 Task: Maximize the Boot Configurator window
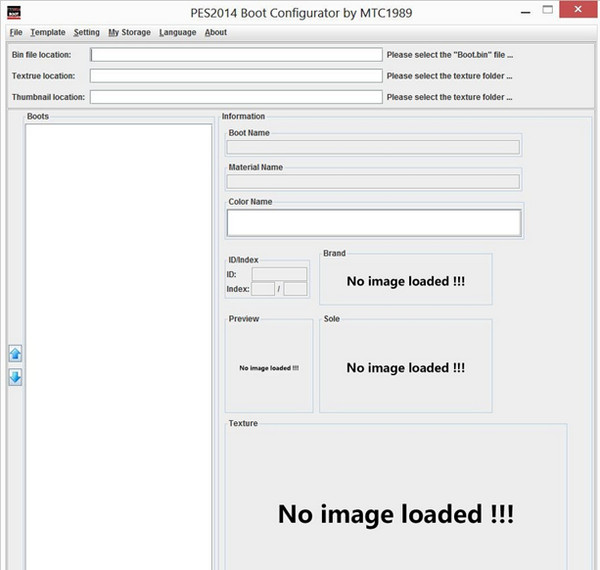548,10
